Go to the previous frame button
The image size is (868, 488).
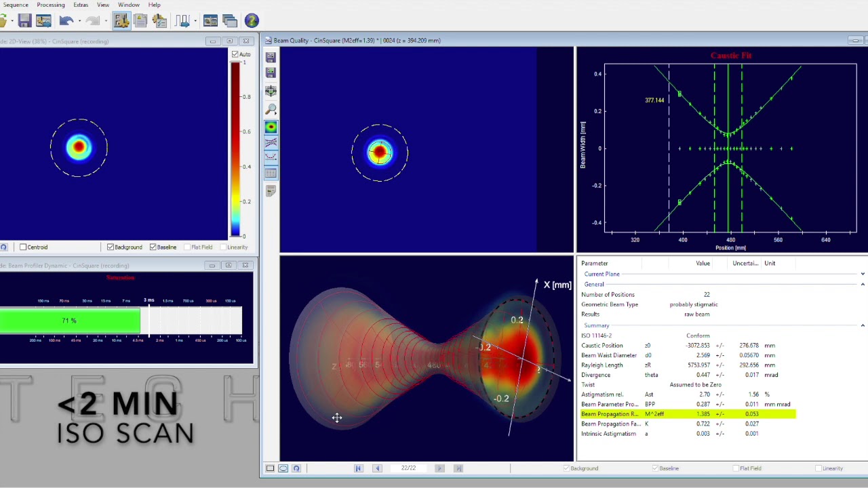click(x=378, y=468)
